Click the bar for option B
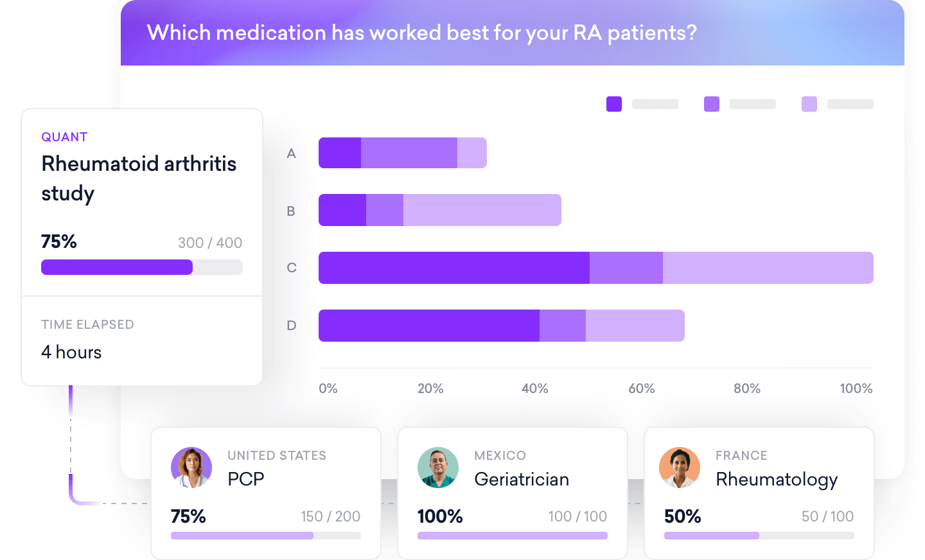The width and height of the screenshot is (925, 560). click(439, 209)
